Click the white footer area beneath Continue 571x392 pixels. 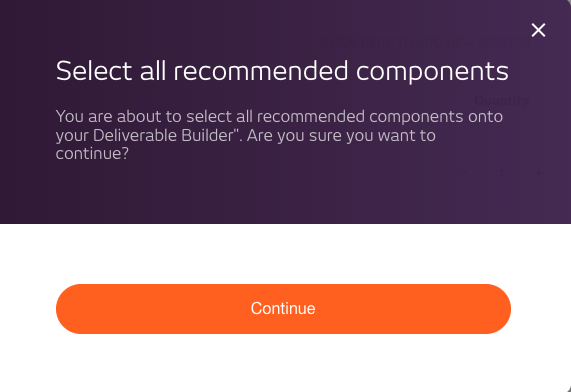click(x=283, y=362)
